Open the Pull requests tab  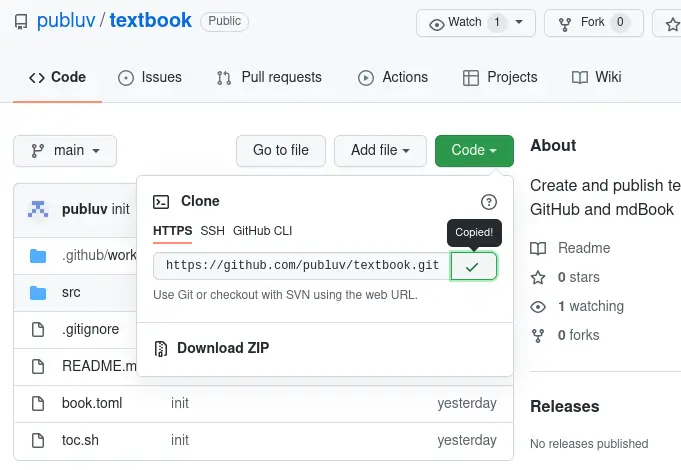pyautogui.click(x=269, y=77)
